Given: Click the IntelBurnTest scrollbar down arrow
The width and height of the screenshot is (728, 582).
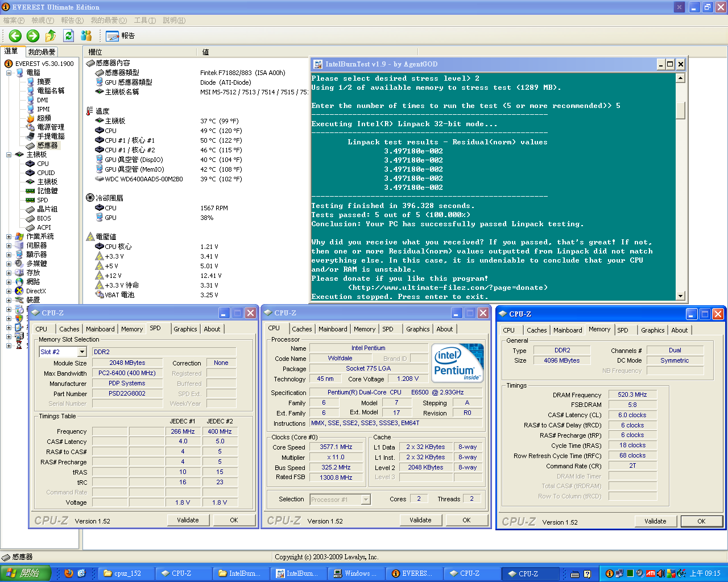Looking at the screenshot, I should click(681, 296).
